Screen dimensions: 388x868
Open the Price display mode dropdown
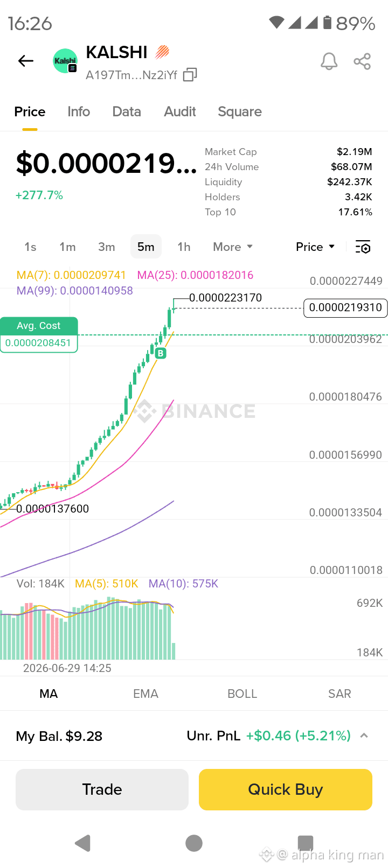pyautogui.click(x=316, y=247)
